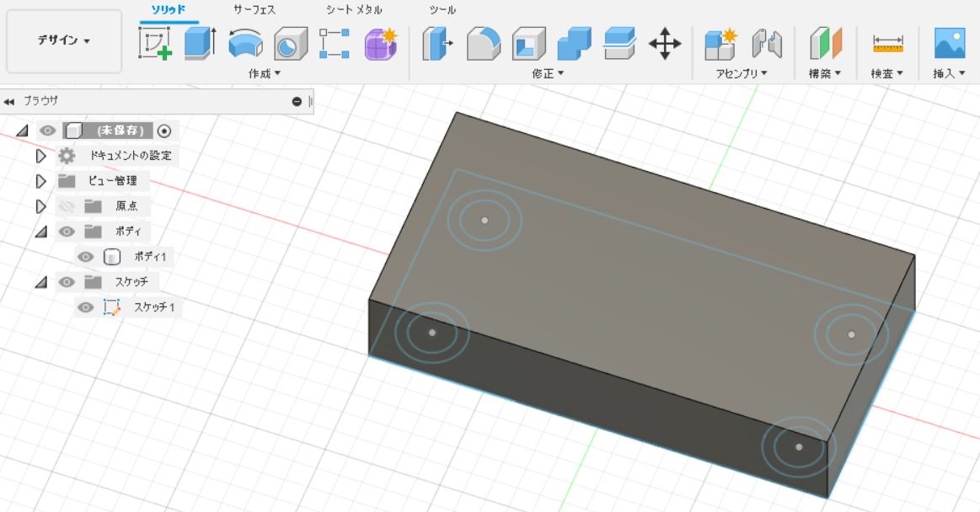The width and height of the screenshot is (980, 512).
Task: Open the 挿入 dropdown menu
Action: pyautogui.click(x=950, y=73)
